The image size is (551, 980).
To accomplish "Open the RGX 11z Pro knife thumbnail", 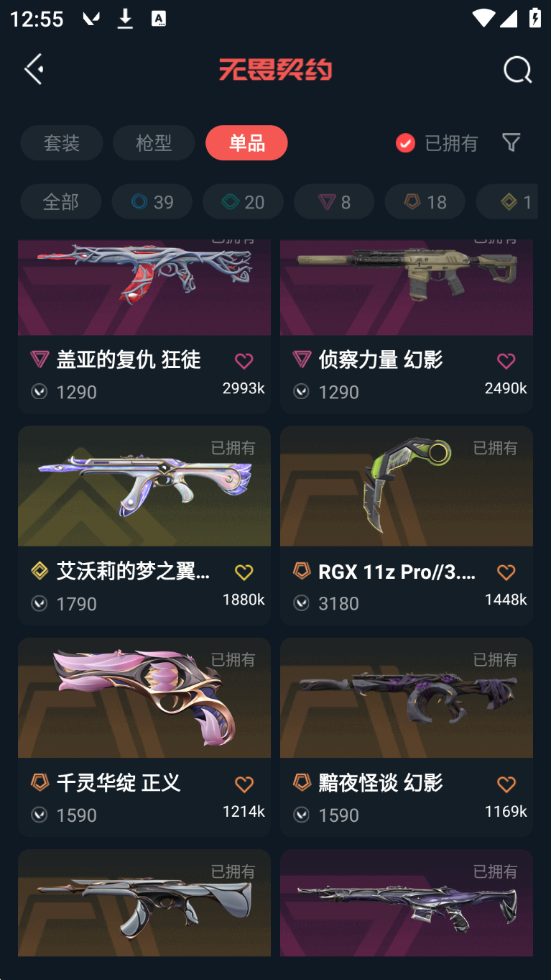I will point(407,486).
